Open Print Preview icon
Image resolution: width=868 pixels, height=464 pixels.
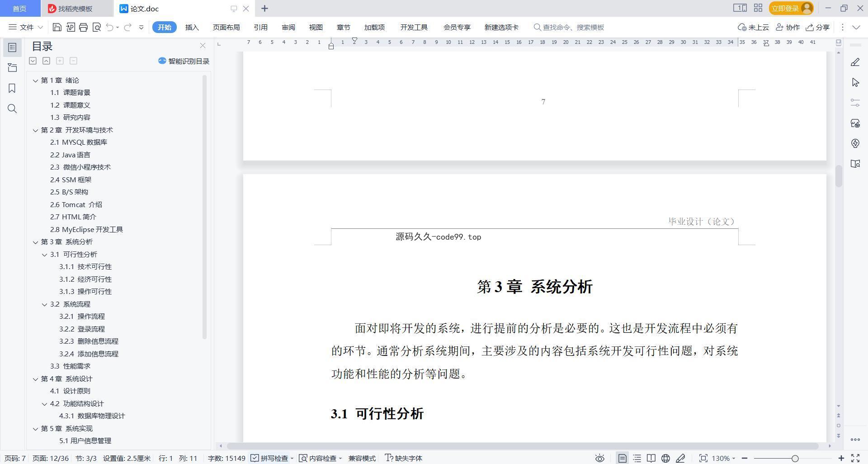point(96,27)
